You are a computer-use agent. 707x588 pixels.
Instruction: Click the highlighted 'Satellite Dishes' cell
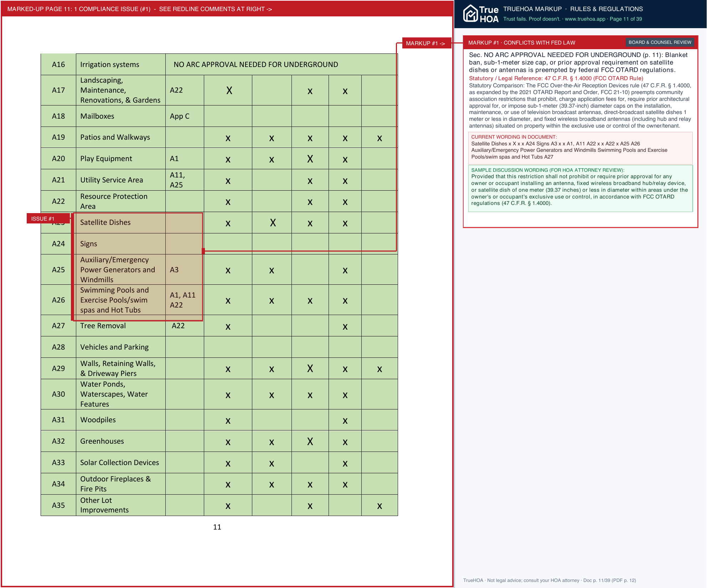(x=121, y=223)
